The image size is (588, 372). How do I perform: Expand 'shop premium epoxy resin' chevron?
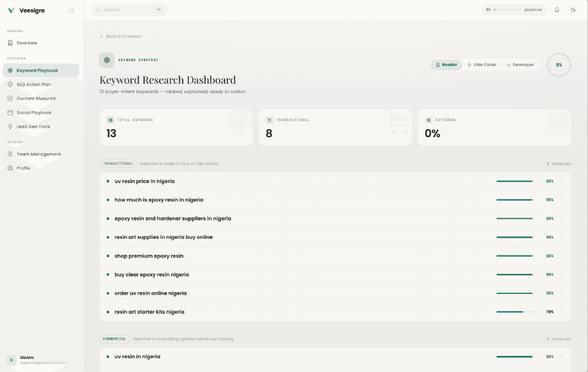[x=562, y=256]
